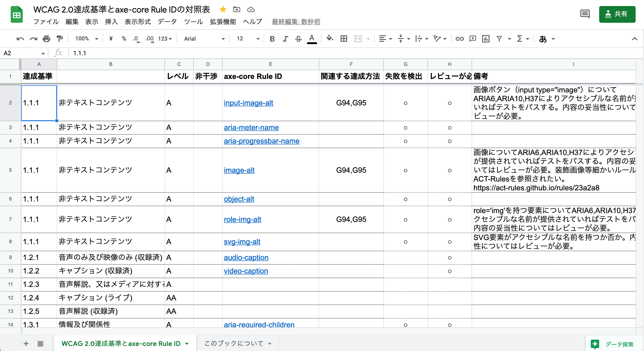Open the ファイル menu
Screen dimensions: 644x351
tap(46, 22)
